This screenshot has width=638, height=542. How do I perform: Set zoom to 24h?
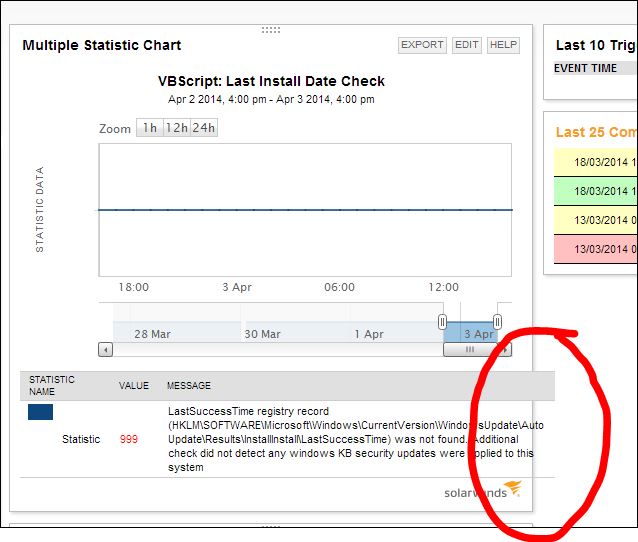tap(204, 128)
